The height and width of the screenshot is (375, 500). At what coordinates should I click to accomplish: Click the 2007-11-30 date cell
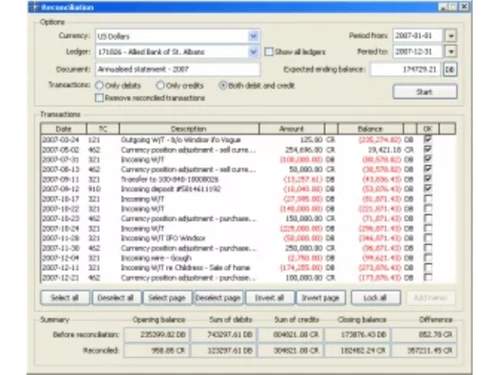click(x=61, y=248)
